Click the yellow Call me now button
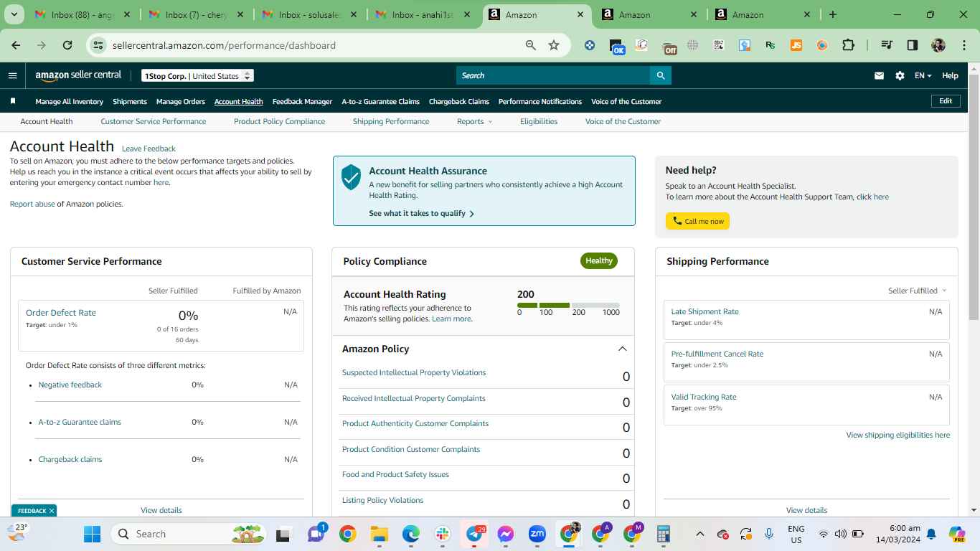Image resolution: width=980 pixels, height=551 pixels. tap(697, 221)
